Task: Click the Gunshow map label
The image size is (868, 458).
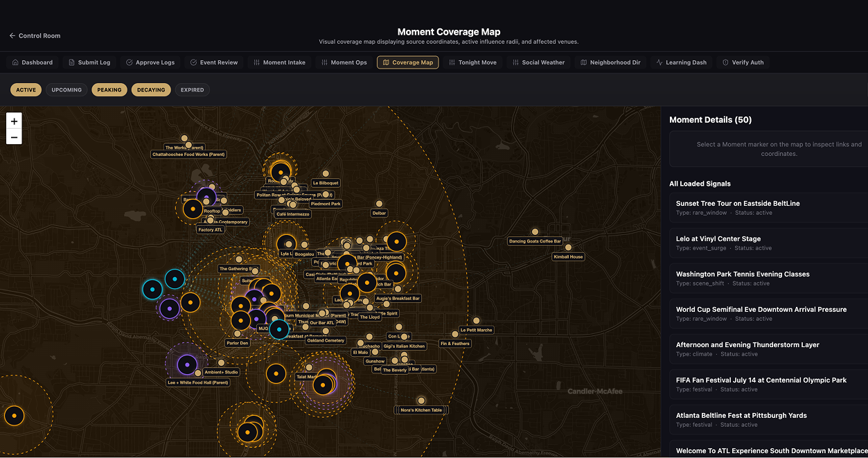Action: click(375, 361)
